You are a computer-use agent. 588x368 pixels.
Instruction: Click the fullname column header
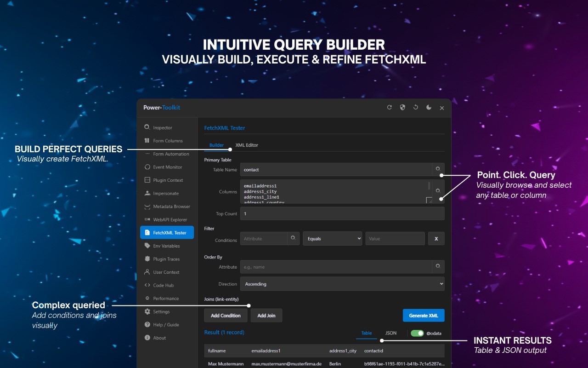[217, 351]
